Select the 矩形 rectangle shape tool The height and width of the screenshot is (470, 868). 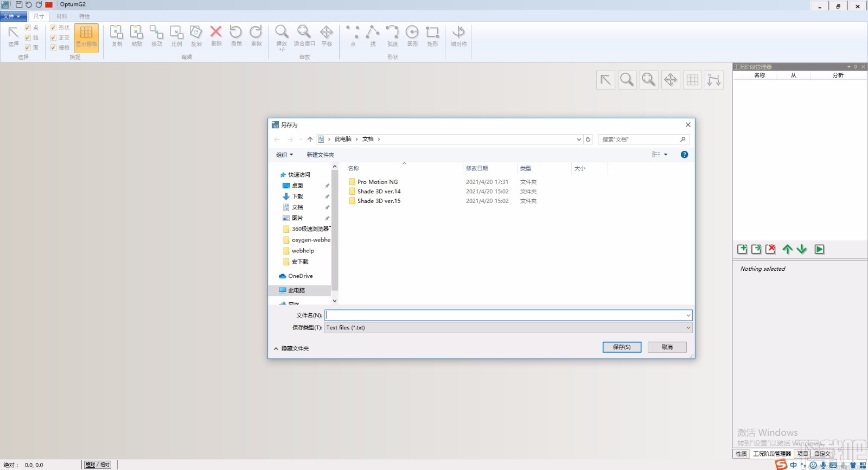(432, 36)
